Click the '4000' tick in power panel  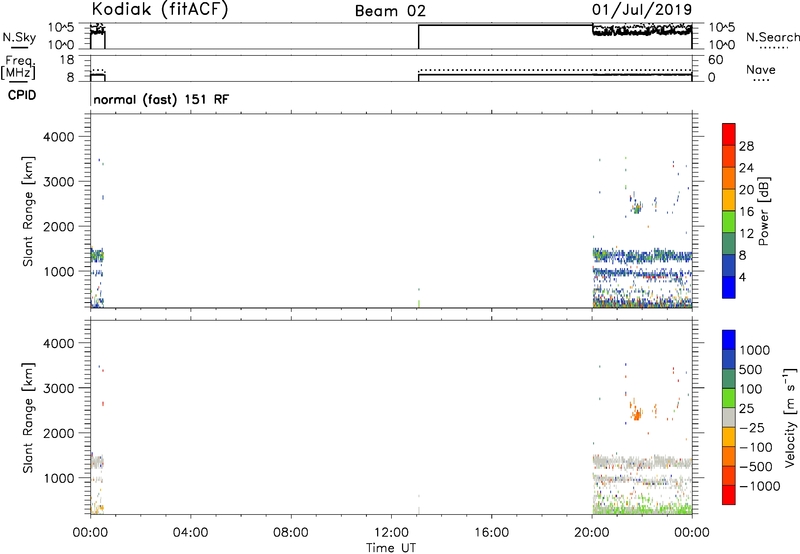[58, 137]
